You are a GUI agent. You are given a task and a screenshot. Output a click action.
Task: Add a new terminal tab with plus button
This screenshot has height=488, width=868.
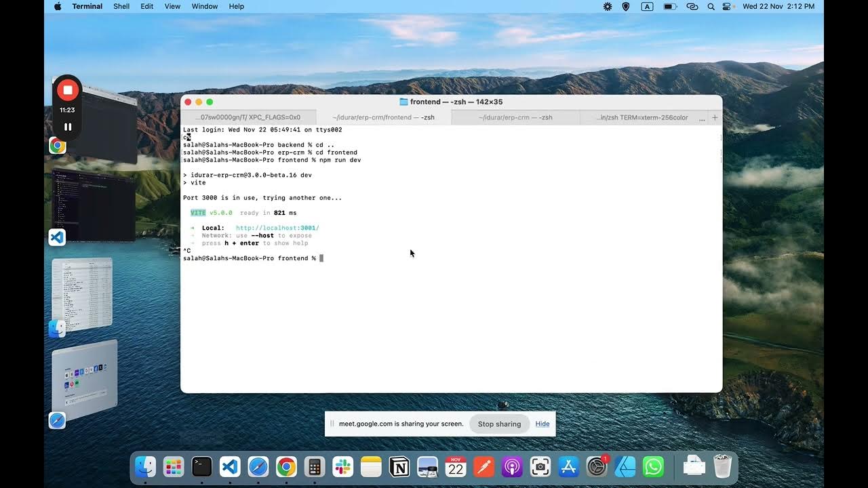(715, 117)
